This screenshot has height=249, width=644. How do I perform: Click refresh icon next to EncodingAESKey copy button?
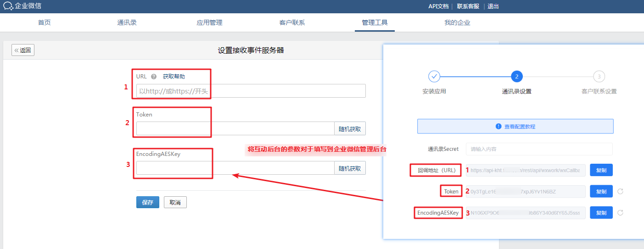click(620, 213)
